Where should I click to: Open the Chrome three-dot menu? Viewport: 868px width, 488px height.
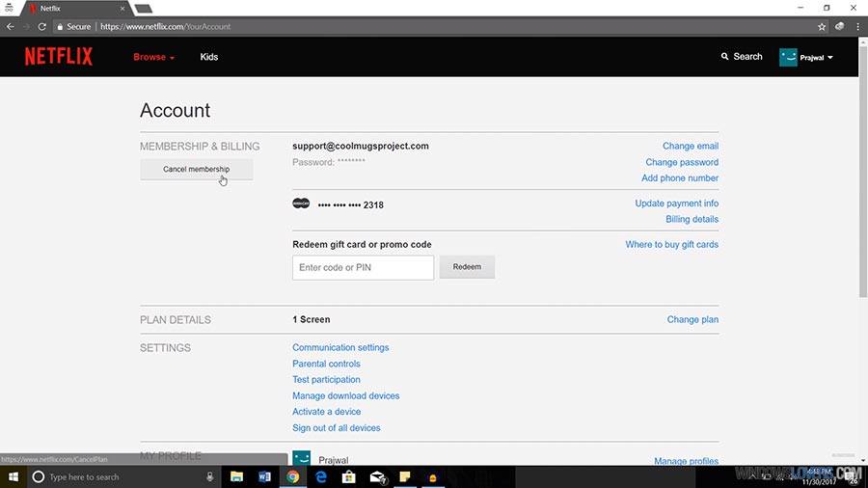pyautogui.click(x=858, y=27)
